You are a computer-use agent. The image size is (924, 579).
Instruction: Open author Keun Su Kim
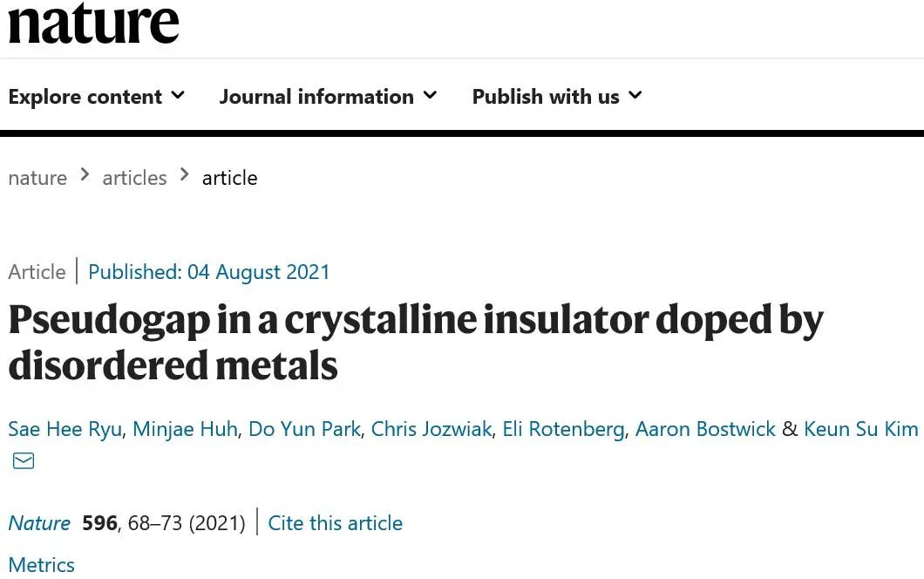click(861, 429)
